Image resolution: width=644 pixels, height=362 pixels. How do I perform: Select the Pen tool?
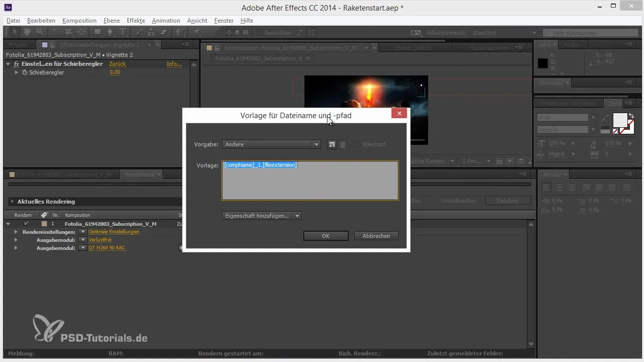click(x=110, y=32)
